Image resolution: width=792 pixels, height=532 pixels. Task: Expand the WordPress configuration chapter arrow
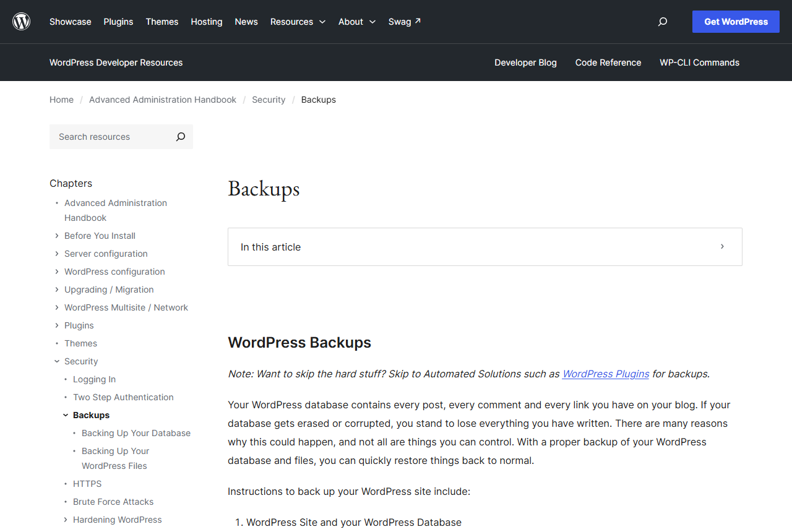click(x=57, y=272)
